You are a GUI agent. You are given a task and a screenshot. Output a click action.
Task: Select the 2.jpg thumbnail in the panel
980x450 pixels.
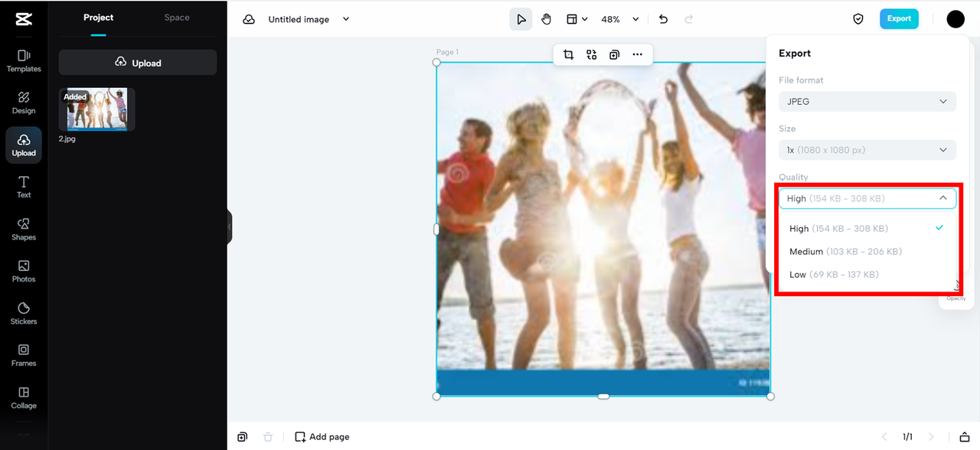(96, 109)
